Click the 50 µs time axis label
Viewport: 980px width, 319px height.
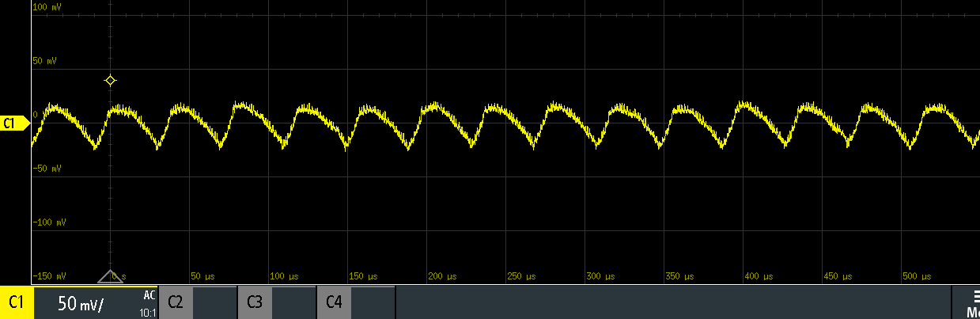[203, 276]
